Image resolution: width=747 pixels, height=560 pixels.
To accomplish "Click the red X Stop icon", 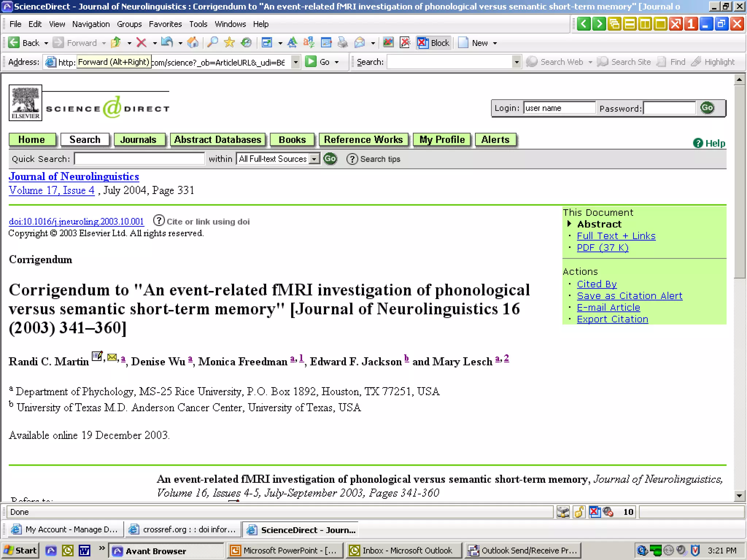I will [142, 43].
